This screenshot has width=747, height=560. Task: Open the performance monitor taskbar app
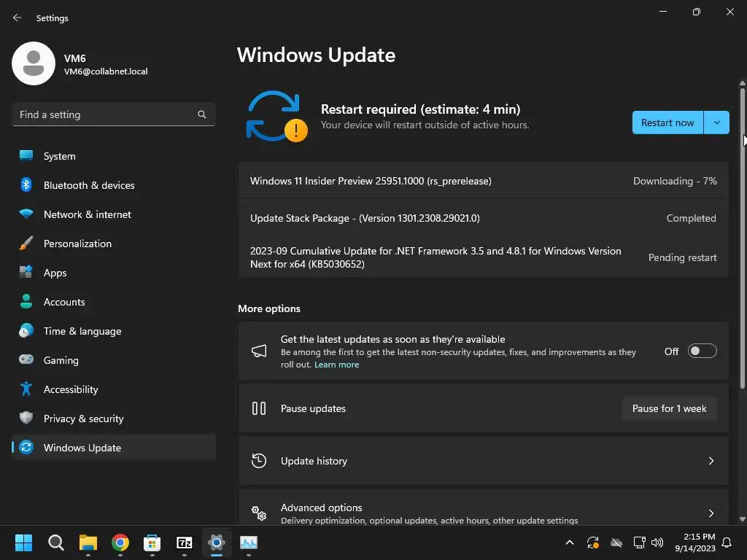[249, 542]
